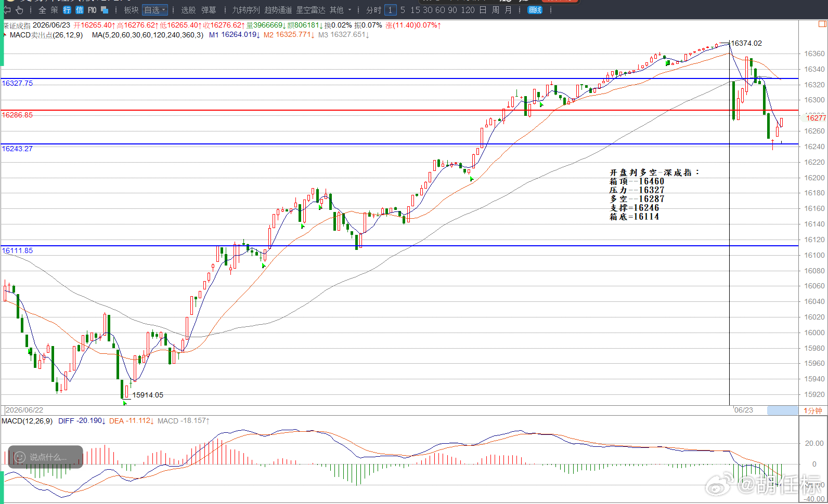Open the 板块 sector menu

point(131,10)
